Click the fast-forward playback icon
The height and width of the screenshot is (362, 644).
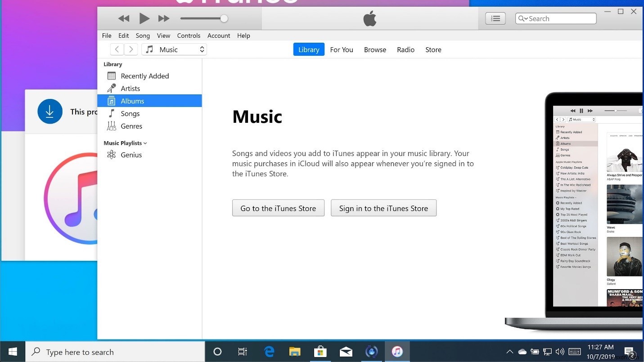pos(163,18)
